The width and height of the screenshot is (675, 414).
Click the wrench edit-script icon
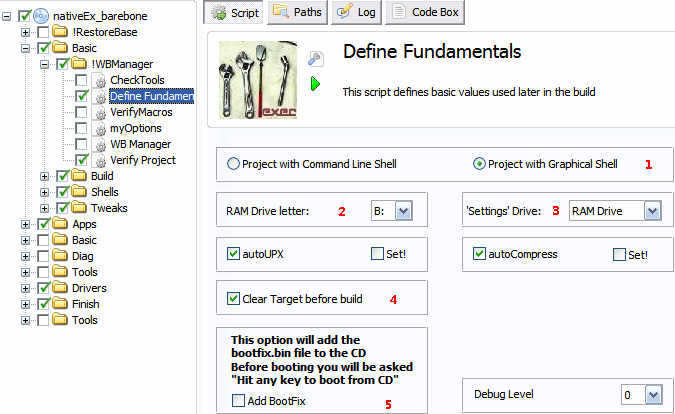(316, 59)
